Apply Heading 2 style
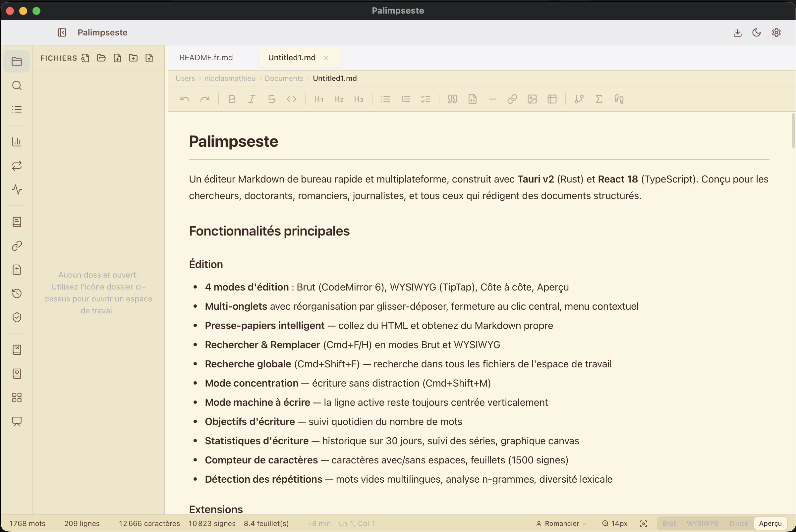796x532 pixels. tap(338, 99)
